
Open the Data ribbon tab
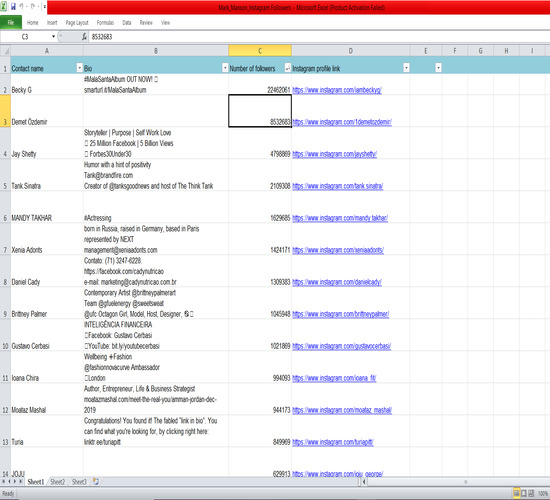(x=127, y=23)
